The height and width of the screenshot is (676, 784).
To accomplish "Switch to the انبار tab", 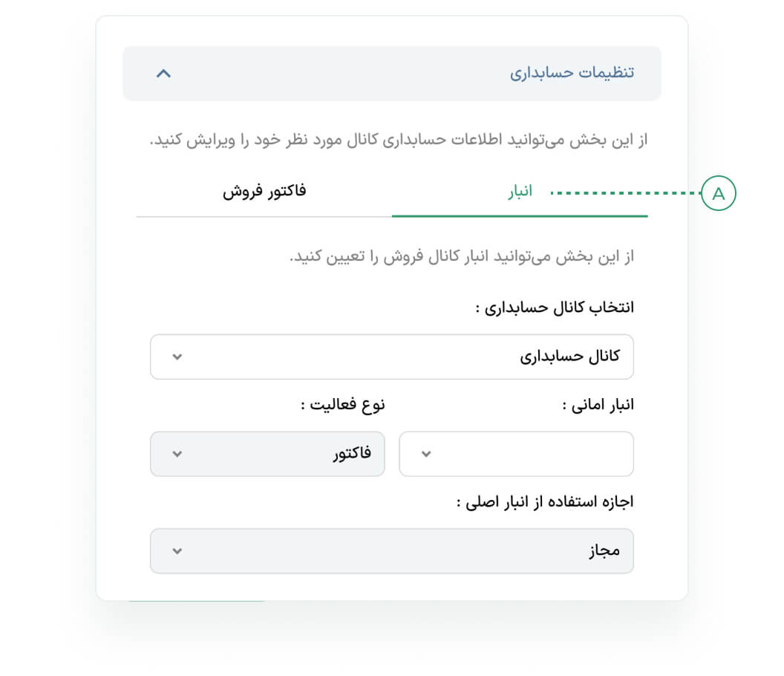I will tap(520, 192).
